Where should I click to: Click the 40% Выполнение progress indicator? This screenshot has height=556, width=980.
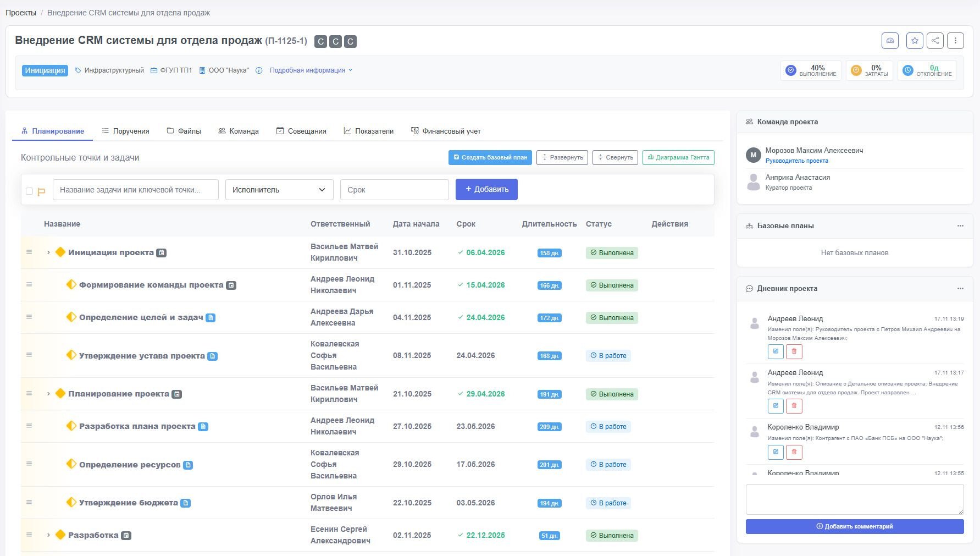click(811, 70)
